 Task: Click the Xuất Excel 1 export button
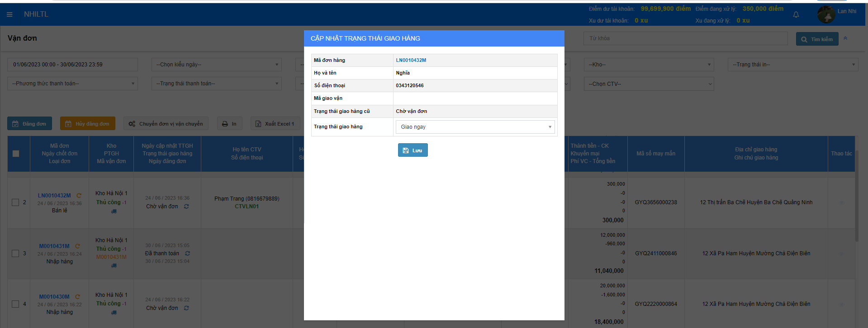275,124
